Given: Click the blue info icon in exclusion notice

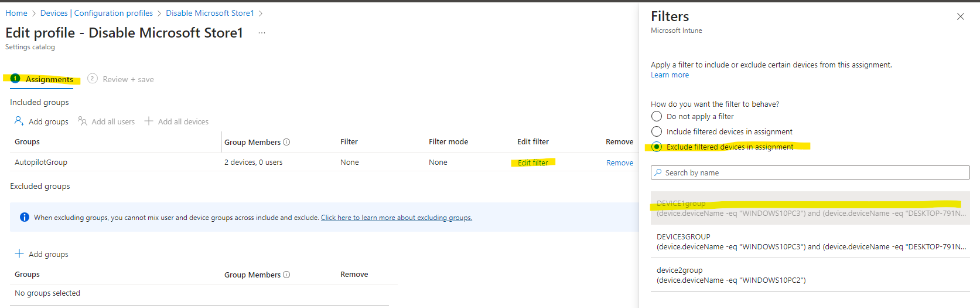Looking at the screenshot, I should click(25, 217).
